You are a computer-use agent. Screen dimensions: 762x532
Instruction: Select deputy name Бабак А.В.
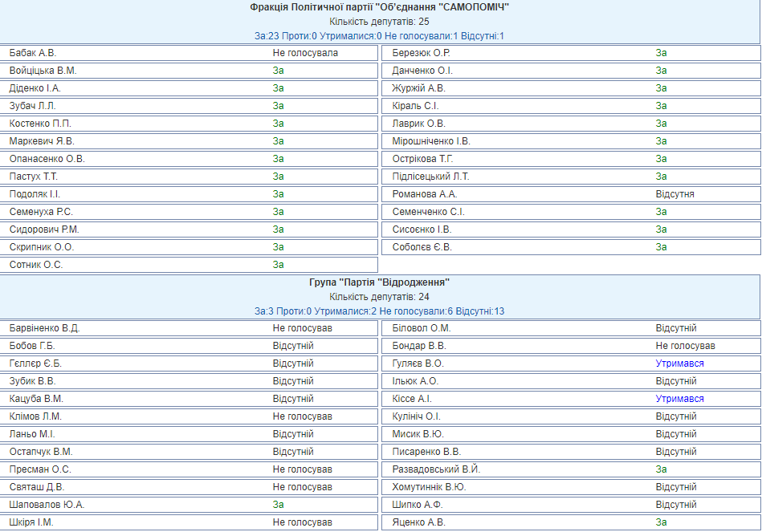pos(33,53)
